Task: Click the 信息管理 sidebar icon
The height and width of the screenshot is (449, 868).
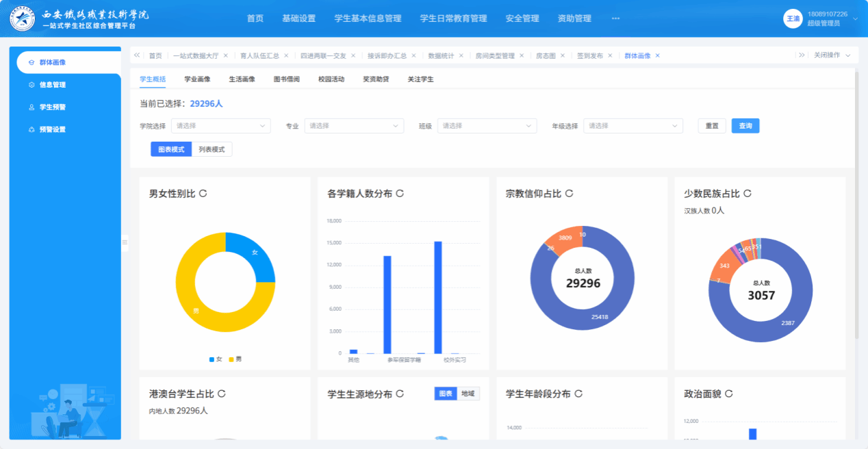Action: 31,85
